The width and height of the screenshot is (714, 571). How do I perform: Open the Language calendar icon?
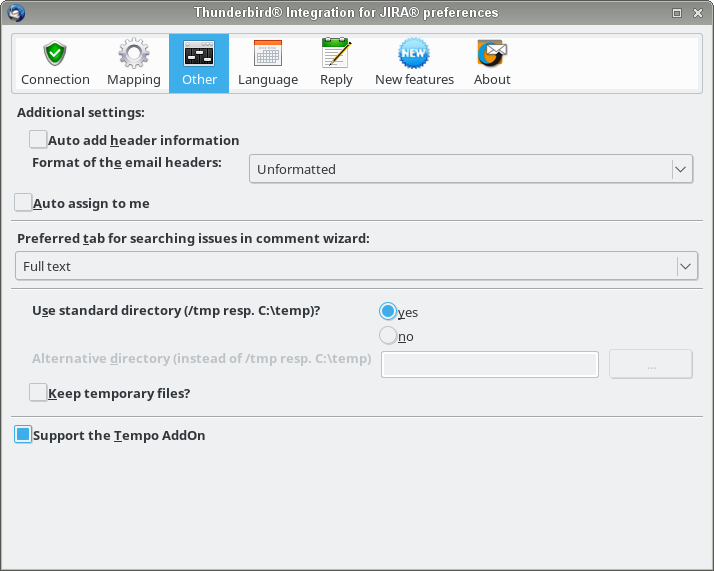coord(267,54)
